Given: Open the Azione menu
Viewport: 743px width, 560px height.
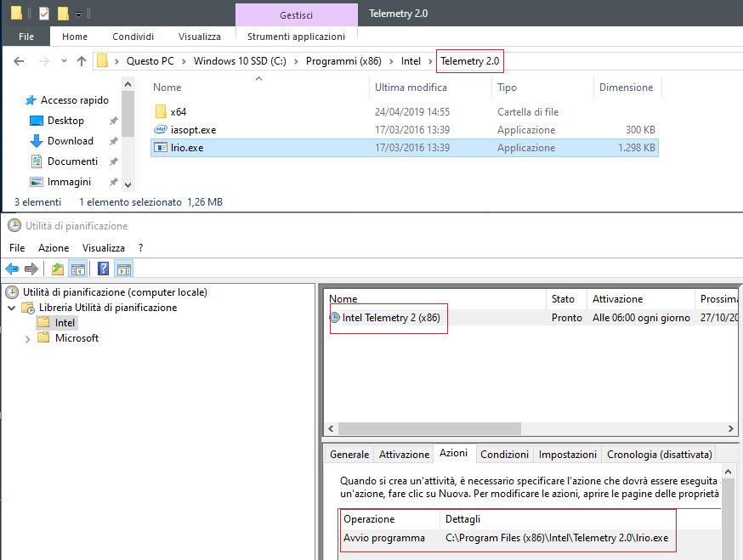Looking at the screenshot, I should (54, 248).
